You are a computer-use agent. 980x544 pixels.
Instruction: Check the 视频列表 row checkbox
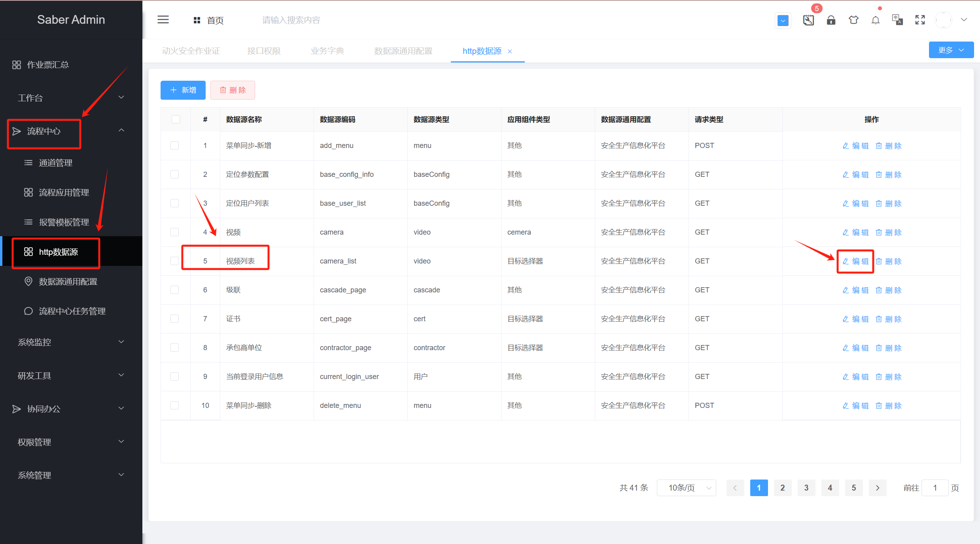(174, 261)
